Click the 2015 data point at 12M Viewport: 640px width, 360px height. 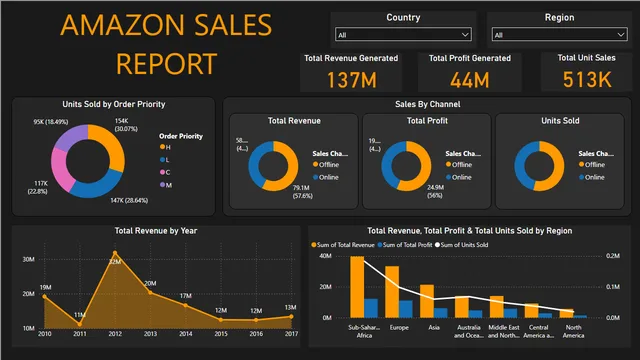(x=221, y=320)
